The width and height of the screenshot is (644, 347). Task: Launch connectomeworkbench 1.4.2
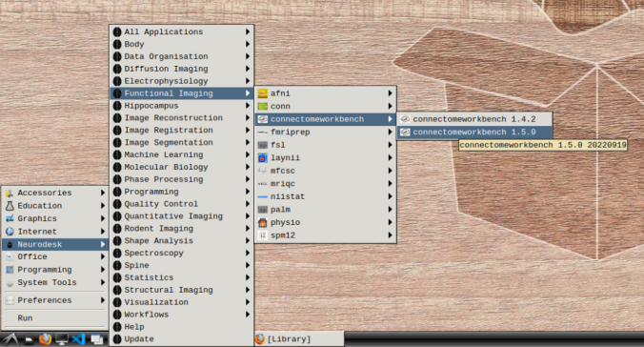pyautogui.click(x=474, y=119)
